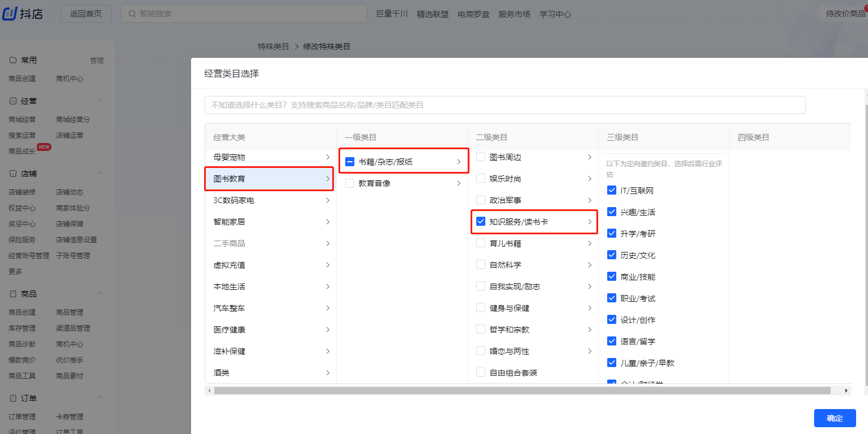Click the 返回首页 button

tap(86, 14)
